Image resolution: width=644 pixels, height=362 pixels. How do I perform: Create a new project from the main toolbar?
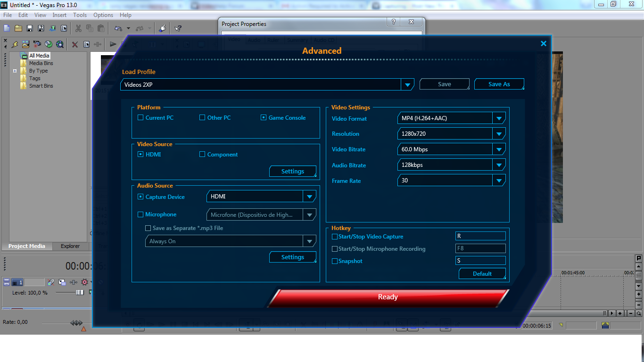7,28
